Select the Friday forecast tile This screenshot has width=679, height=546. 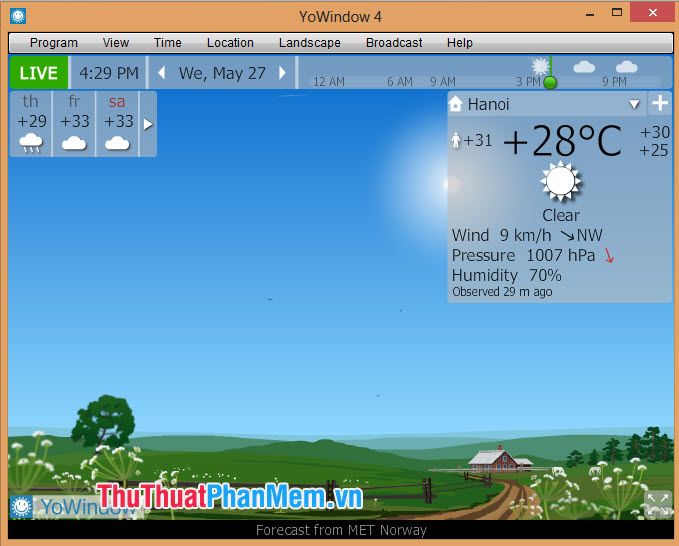[74, 124]
